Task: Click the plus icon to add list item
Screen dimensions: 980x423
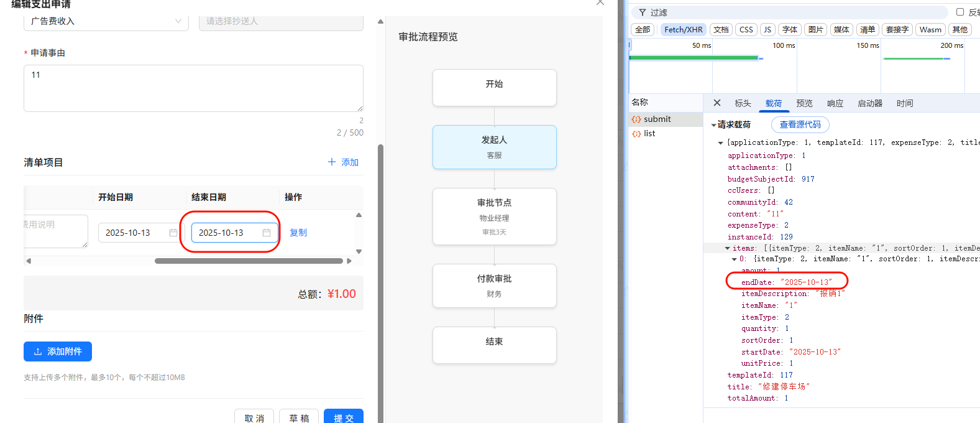Action: coord(332,162)
